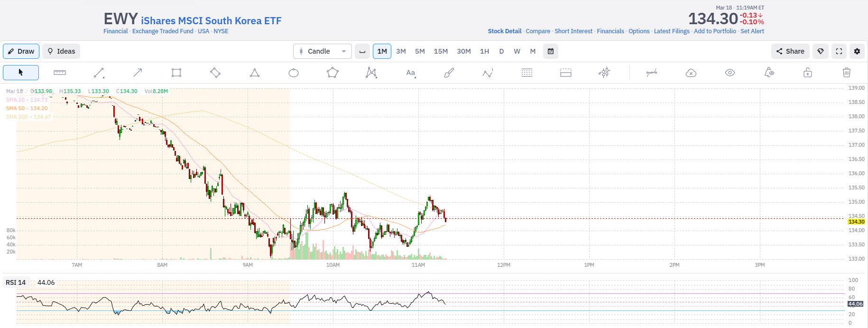The height and width of the screenshot is (328, 868).
Task: Click the three-node curve icon in drawing toolbar
Action: coord(652,73)
